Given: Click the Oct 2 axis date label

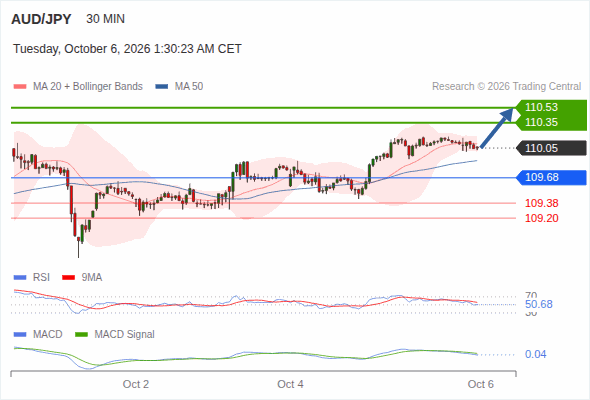Looking at the screenshot, I should tap(136, 384).
